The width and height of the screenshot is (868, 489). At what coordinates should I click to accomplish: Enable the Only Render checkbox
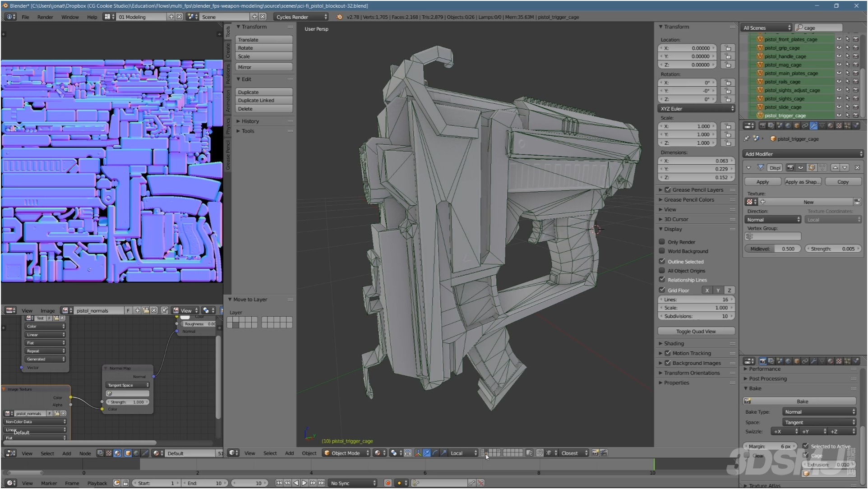coord(662,242)
